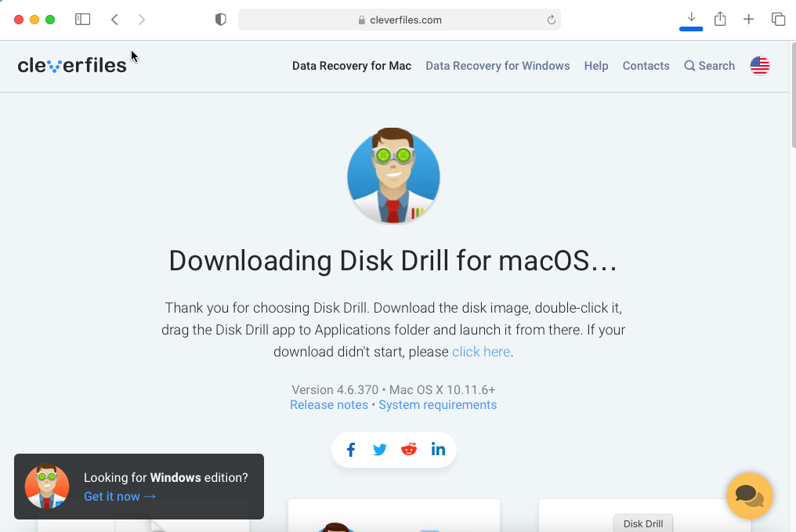This screenshot has width=796, height=532.
Task: Reload the cleverfiles.com page
Action: click(x=552, y=20)
